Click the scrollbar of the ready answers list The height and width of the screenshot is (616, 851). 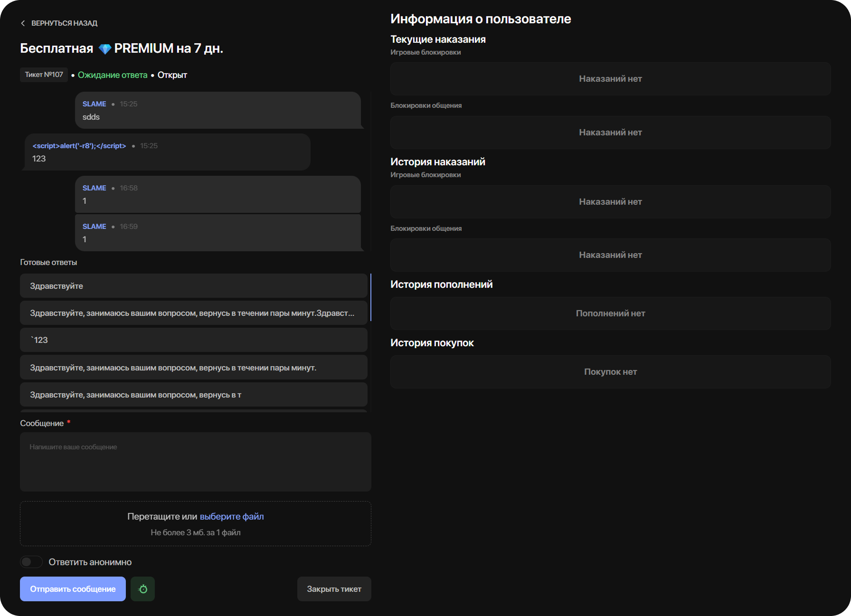370,297
